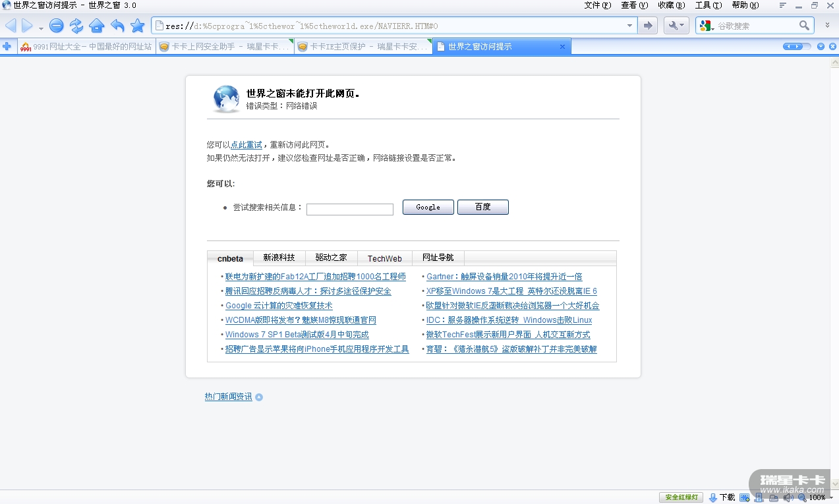Click the proxy network status bar icon

coord(774,498)
